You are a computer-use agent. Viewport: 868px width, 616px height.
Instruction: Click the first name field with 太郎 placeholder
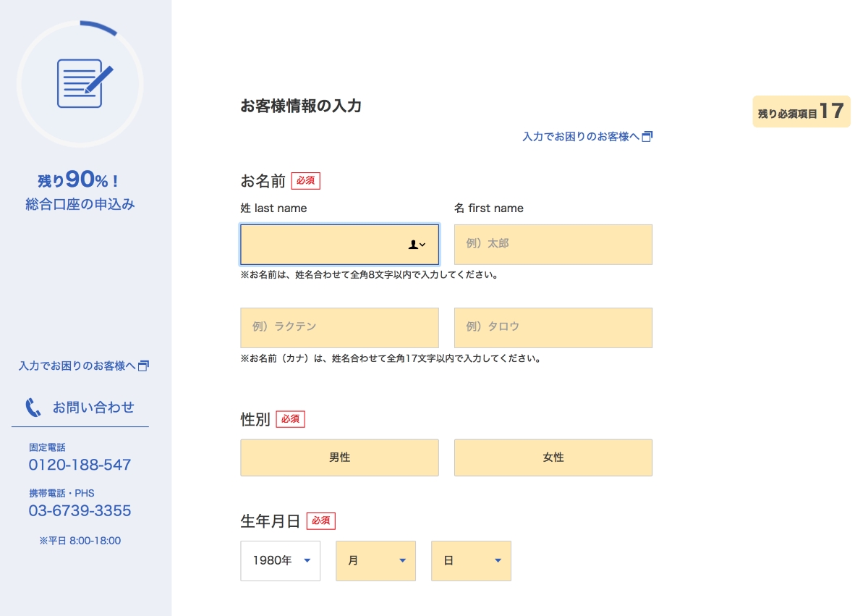click(553, 245)
